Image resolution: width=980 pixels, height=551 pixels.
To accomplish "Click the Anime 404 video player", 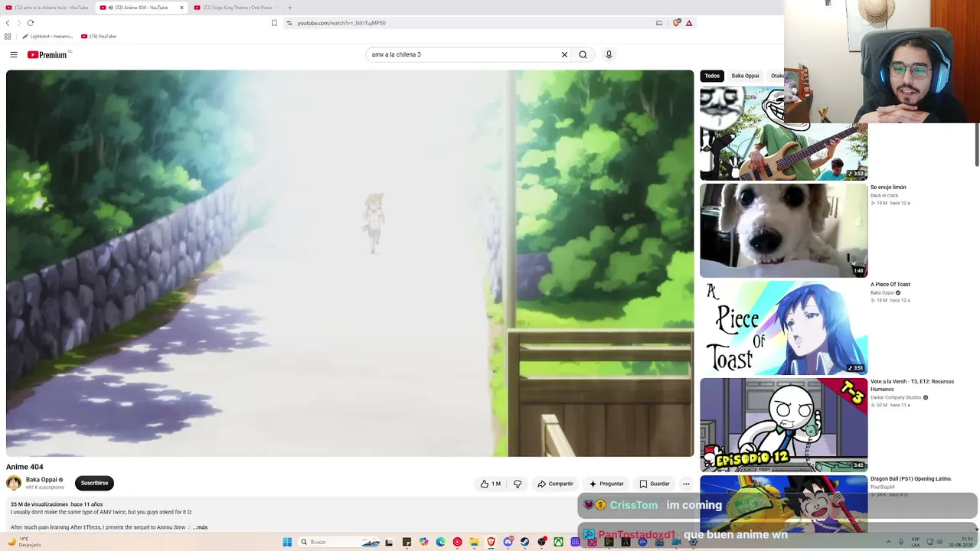I will click(350, 263).
